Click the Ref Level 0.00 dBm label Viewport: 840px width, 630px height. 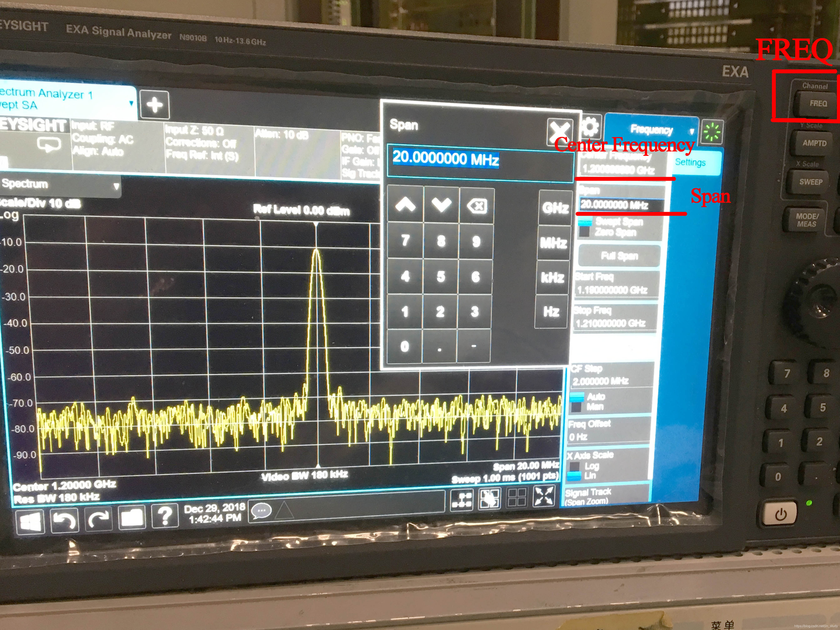coord(301,210)
